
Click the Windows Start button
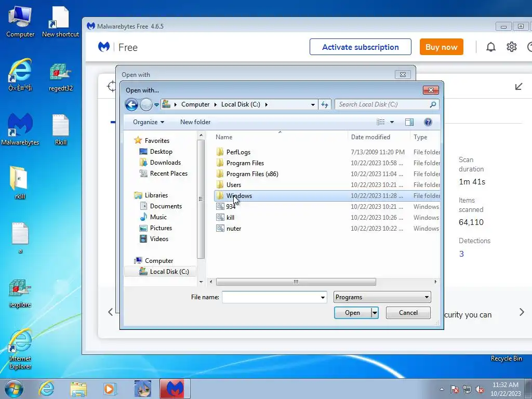point(14,389)
